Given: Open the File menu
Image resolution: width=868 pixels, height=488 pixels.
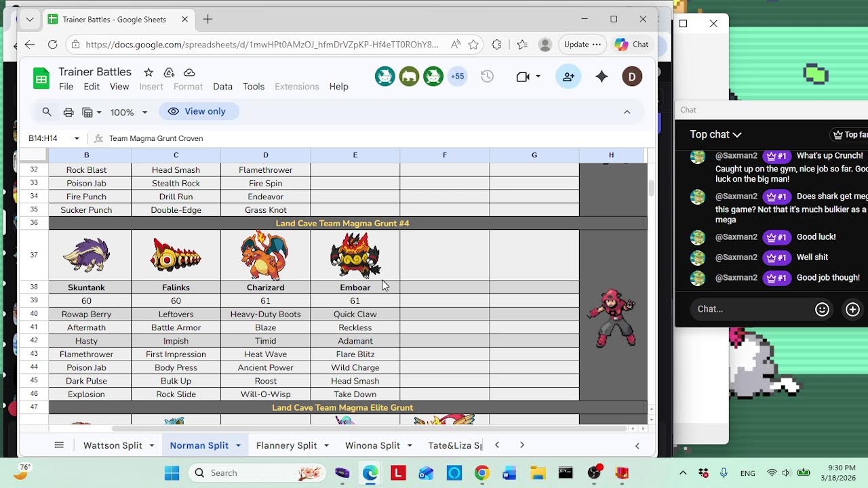Looking at the screenshot, I should 66,87.
